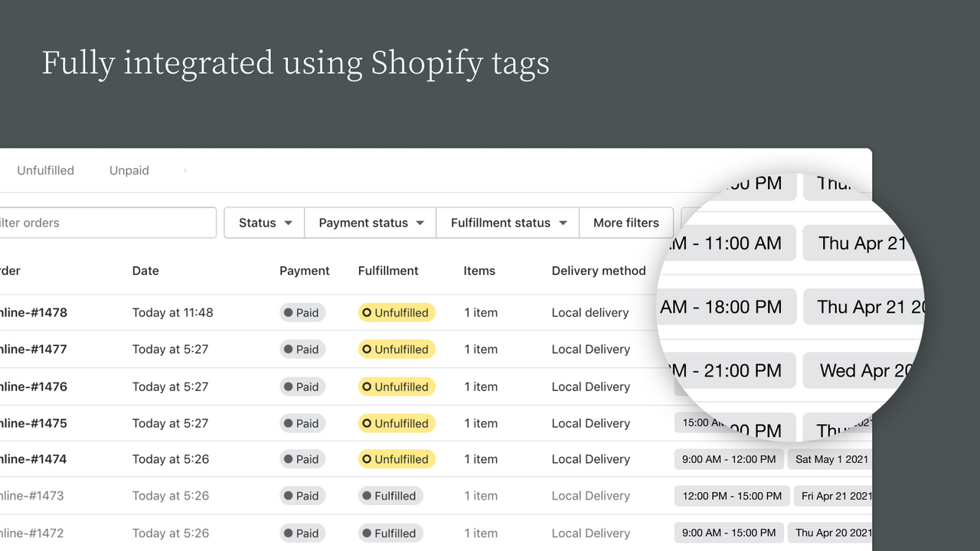
Task: Click the Fulfilled badge on order #1473
Action: (x=389, y=496)
